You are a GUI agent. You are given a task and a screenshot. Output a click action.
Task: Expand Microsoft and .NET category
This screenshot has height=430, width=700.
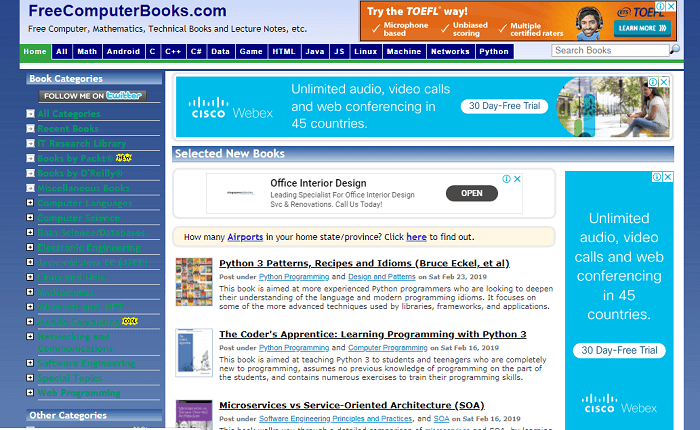(30, 307)
